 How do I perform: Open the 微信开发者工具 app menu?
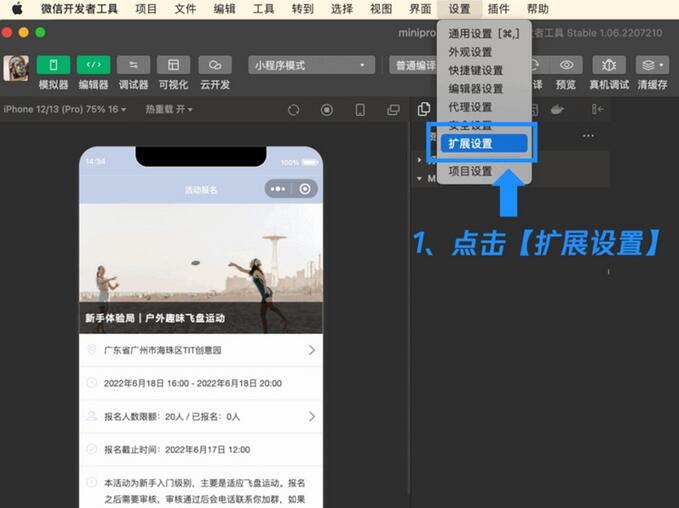coord(79,9)
